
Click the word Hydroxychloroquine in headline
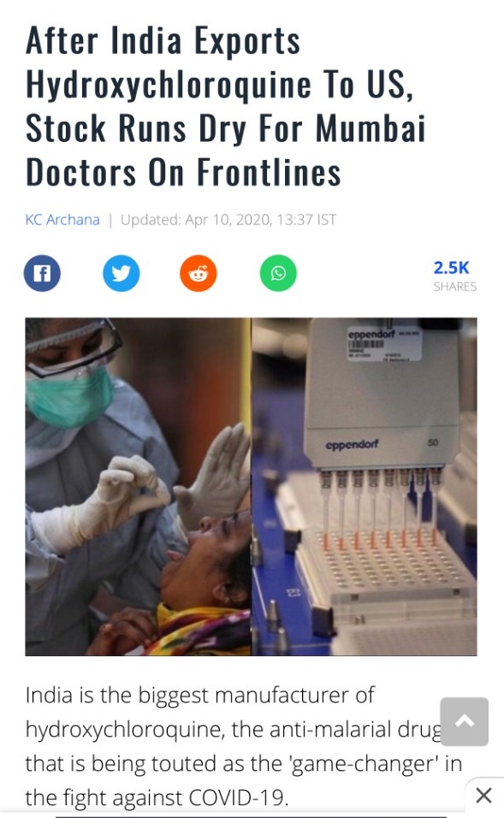(169, 85)
